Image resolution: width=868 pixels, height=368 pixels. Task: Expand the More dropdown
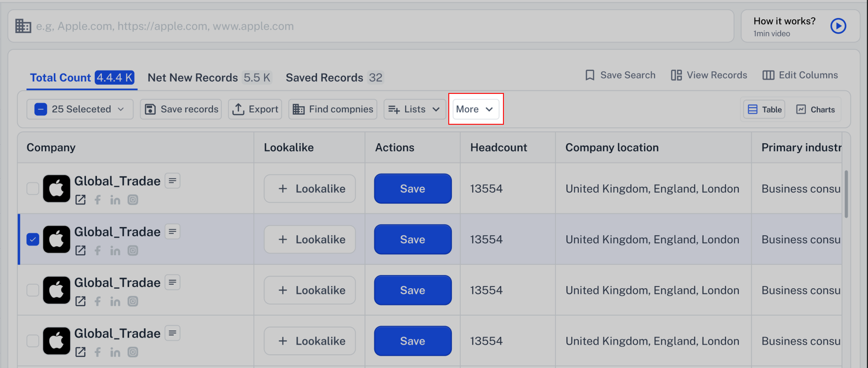pyautogui.click(x=475, y=109)
